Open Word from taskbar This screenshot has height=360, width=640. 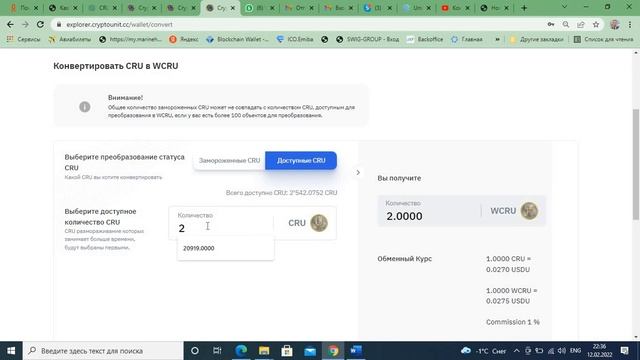tap(356, 351)
